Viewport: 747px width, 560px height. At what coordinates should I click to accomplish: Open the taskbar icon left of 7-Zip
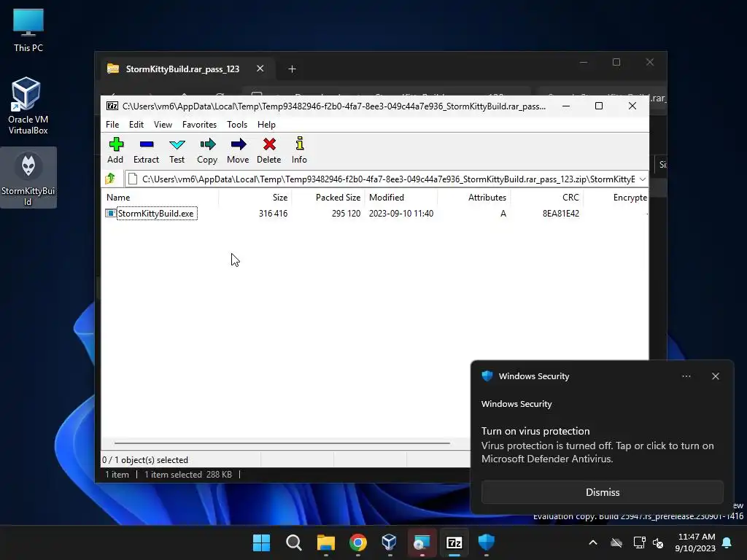(x=422, y=542)
